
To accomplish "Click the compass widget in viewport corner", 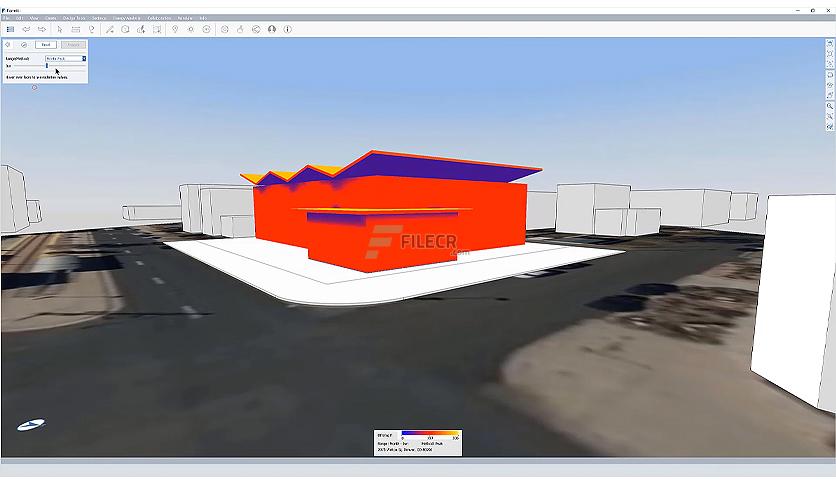I will click(31, 424).
